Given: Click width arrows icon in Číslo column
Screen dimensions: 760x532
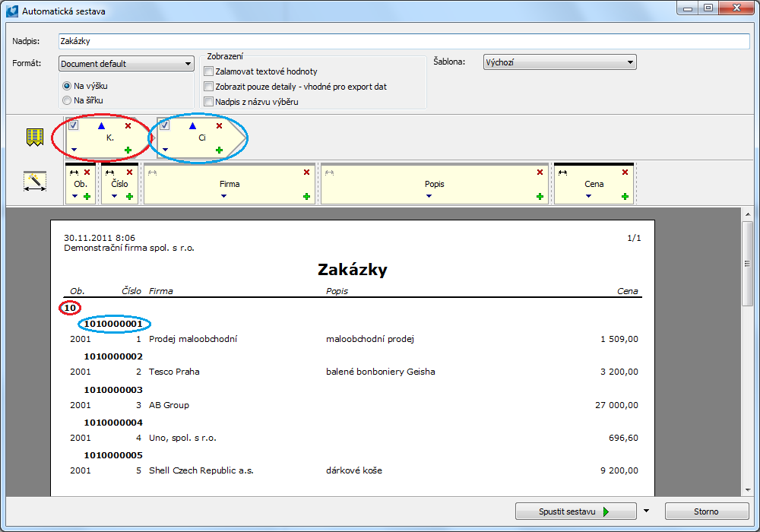Looking at the screenshot, I should click(x=110, y=173).
